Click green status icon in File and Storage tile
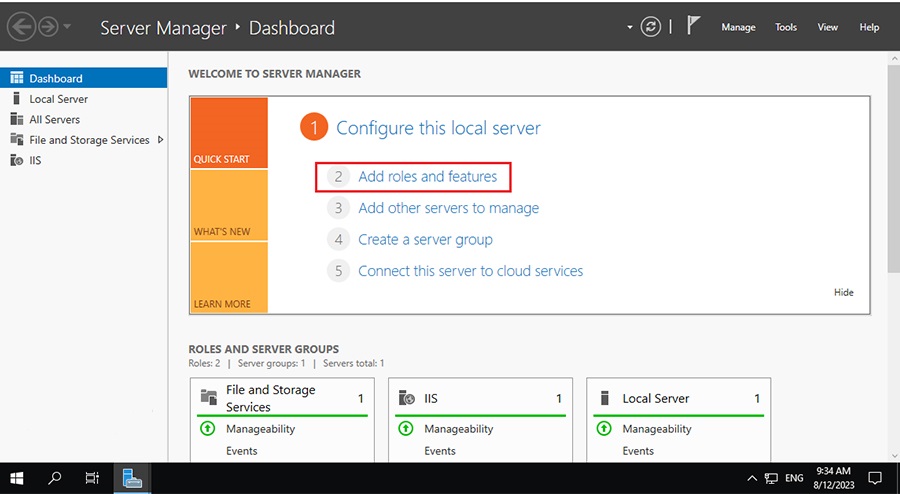This screenshot has width=900, height=494. 207,428
